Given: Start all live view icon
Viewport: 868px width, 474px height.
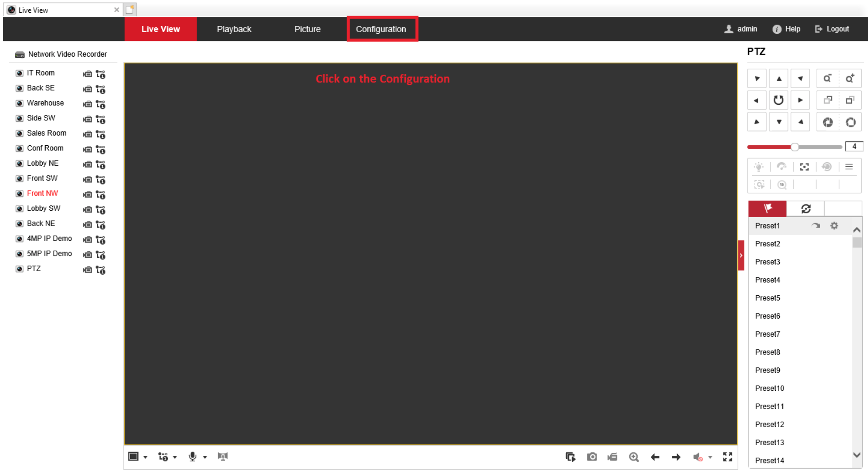Looking at the screenshot, I should tap(570, 457).
